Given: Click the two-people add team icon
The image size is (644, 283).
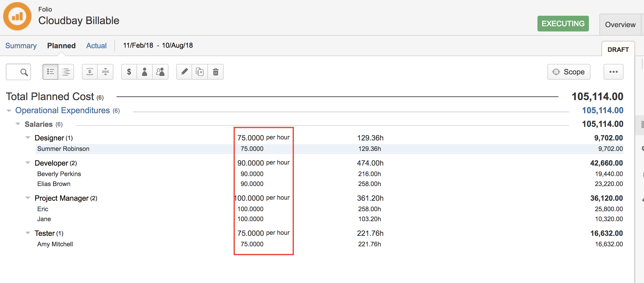Looking at the screenshot, I should point(160,72).
